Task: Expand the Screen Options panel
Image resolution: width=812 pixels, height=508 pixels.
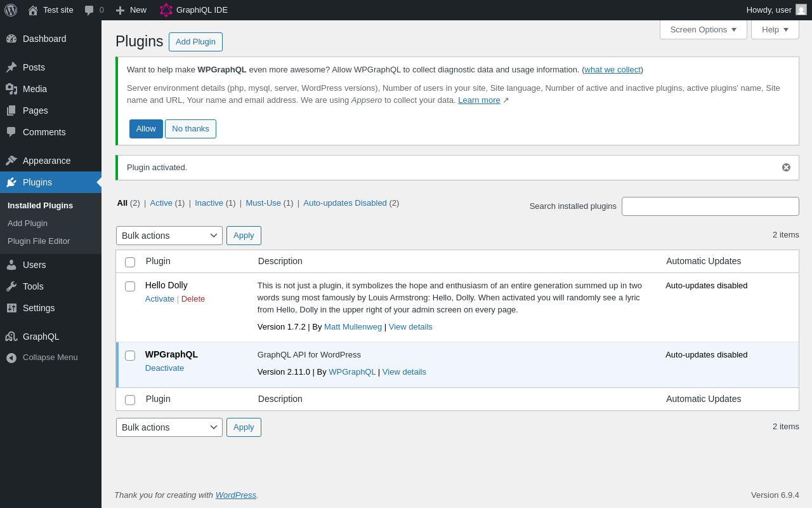Action: [x=703, y=29]
